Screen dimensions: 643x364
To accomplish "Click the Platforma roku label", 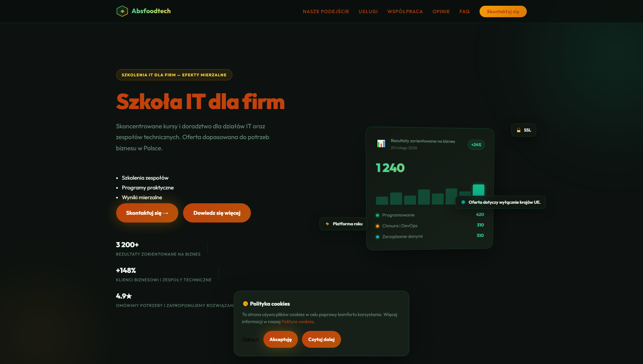I will click(x=348, y=224).
